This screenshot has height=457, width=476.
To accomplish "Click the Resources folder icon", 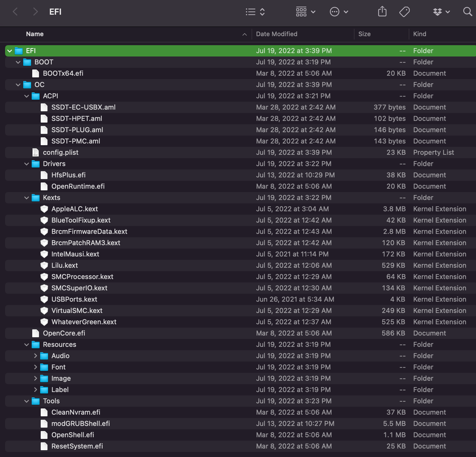I will [36, 345].
